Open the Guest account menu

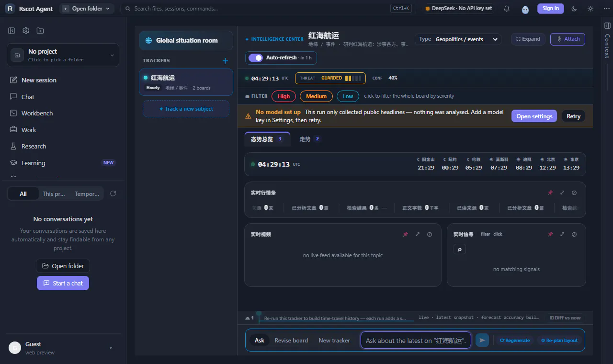[63, 348]
